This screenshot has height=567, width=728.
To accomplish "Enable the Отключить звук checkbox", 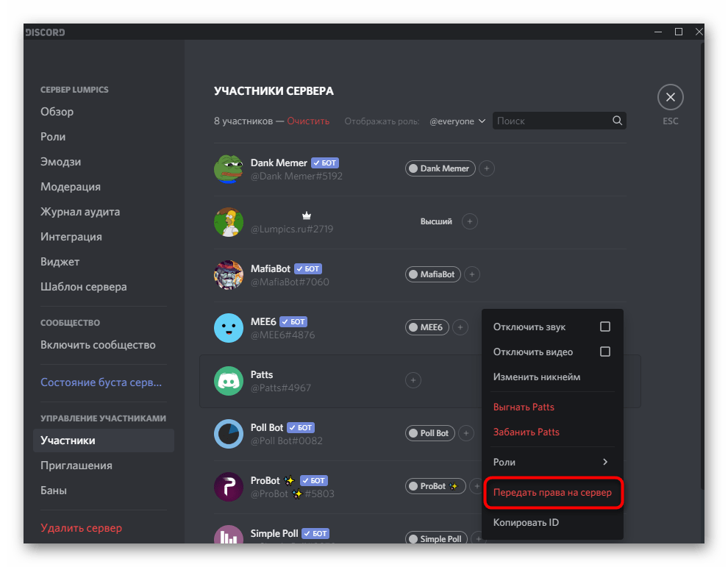I will 604,327.
